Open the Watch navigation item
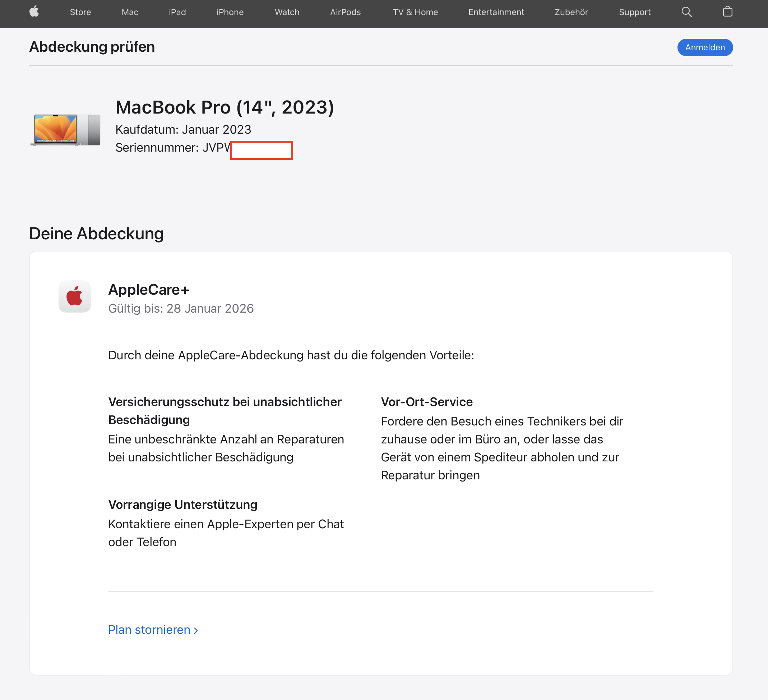Image resolution: width=768 pixels, height=700 pixels. coord(287,12)
